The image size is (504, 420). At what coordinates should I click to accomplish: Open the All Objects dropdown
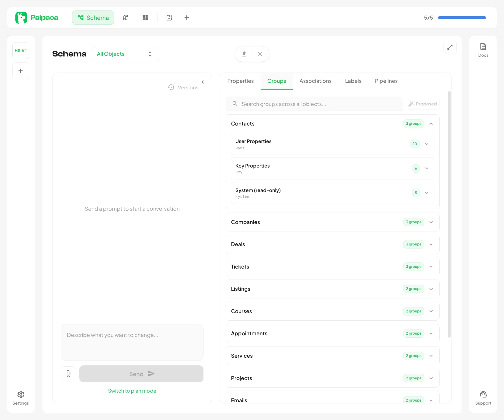[x=125, y=54]
